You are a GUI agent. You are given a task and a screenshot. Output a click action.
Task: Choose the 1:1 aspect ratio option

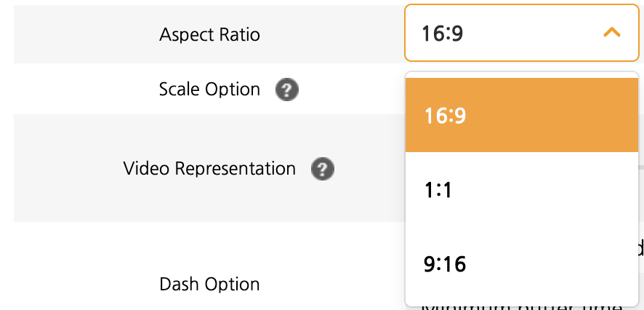521,190
